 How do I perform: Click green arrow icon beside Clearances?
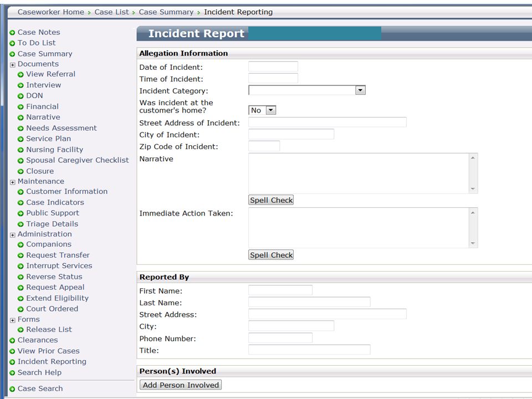click(12, 340)
